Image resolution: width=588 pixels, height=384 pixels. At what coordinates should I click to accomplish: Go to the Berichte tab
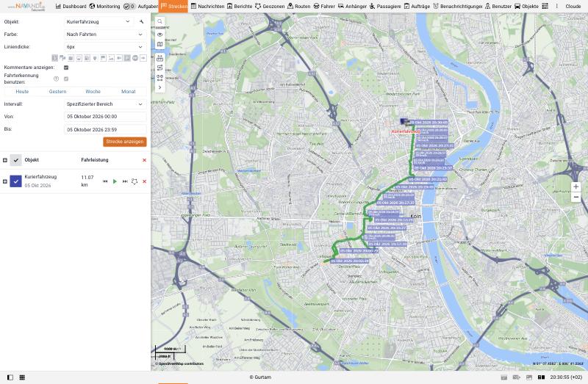tap(240, 7)
